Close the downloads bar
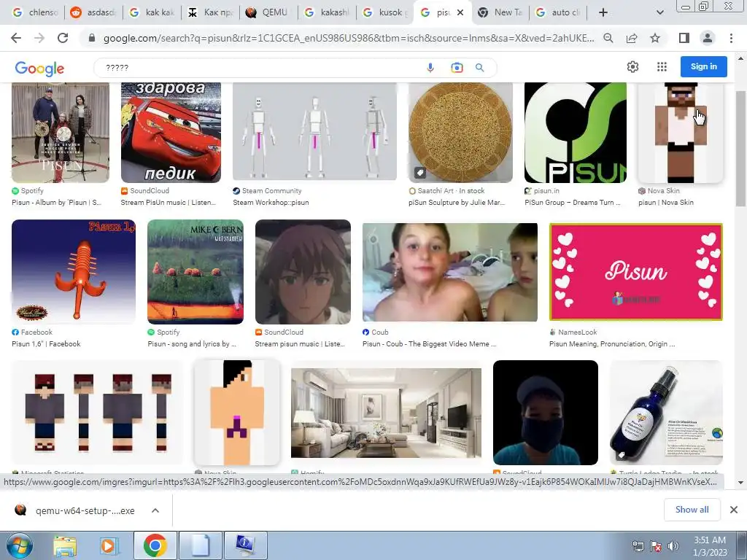 (x=734, y=510)
